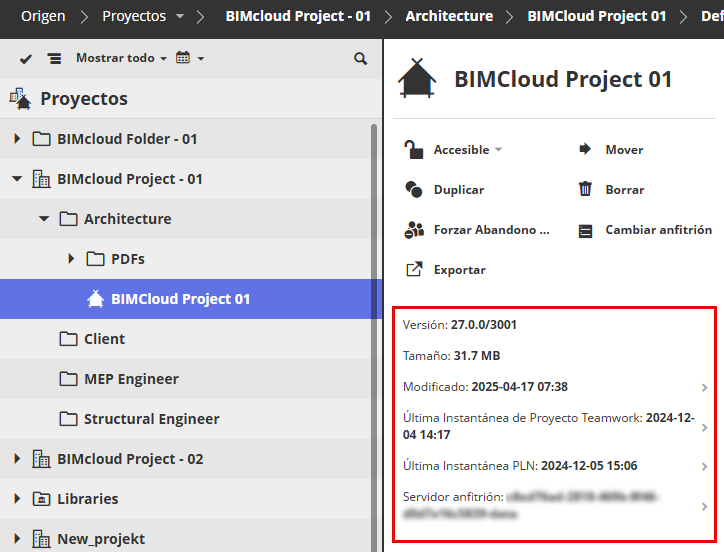The height and width of the screenshot is (552, 724).
Task: Click the Cambiar anfitrión server icon
Action: pyautogui.click(x=586, y=230)
